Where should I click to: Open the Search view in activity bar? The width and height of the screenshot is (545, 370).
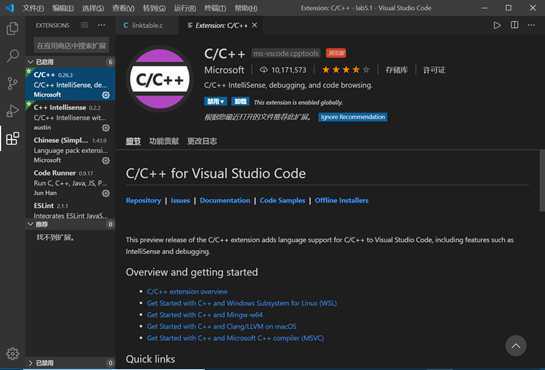pyautogui.click(x=13, y=55)
